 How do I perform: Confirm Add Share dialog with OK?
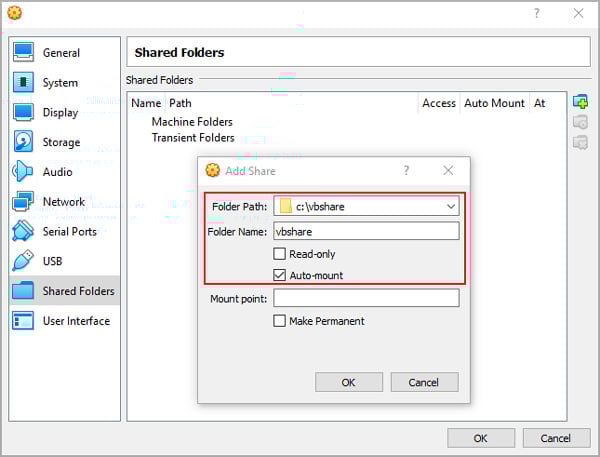349,382
